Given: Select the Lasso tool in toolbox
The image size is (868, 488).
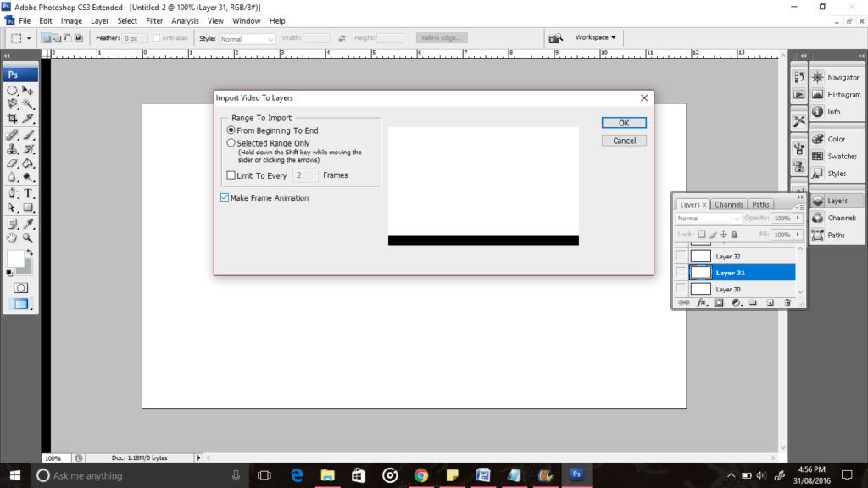Looking at the screenshot, I should point(12,104).
